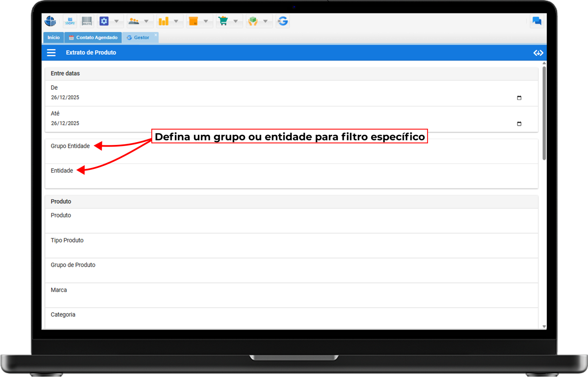The image size is (588, 377).
Task: Click the blue settings gear icon
Action: 104,21
